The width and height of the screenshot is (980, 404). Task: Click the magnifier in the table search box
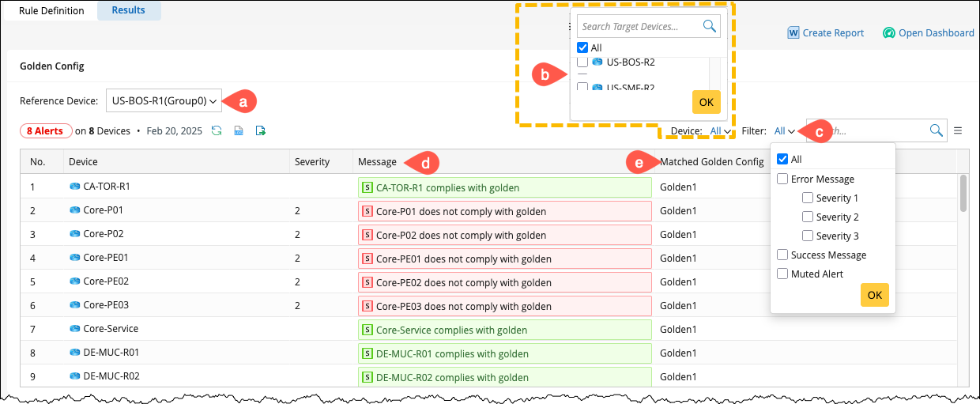pyautogui.click(x=936, y=130)
